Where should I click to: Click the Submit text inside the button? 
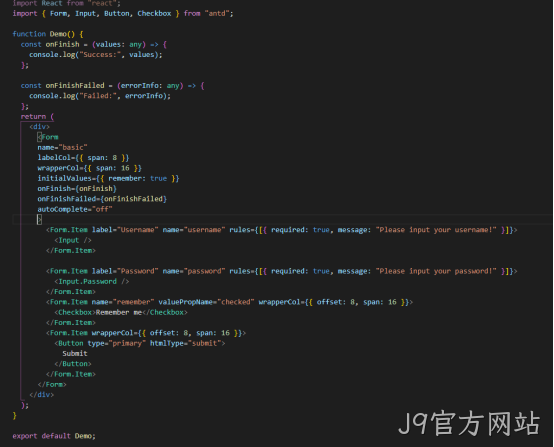pyautogui.click(x=75, y=354)
